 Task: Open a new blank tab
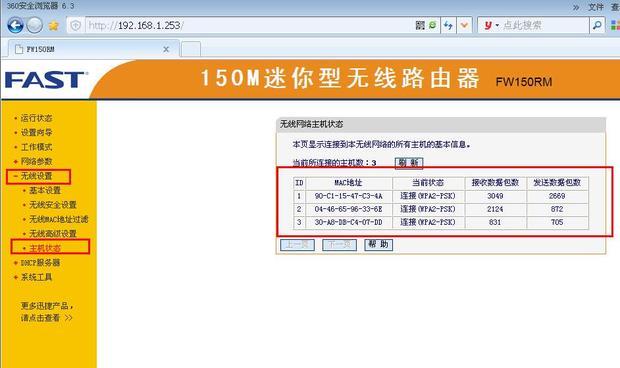tap(191, 49)
